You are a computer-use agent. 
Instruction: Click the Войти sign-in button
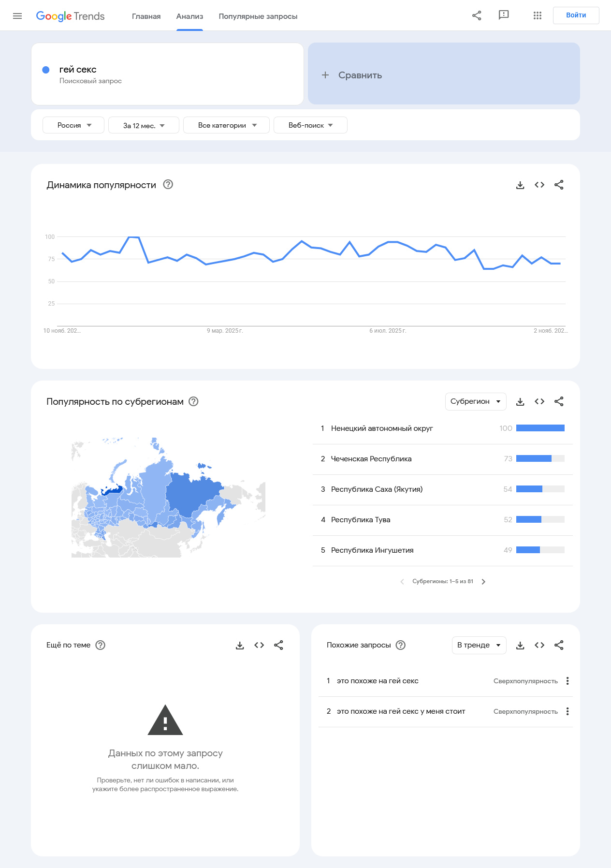(576, 15)
